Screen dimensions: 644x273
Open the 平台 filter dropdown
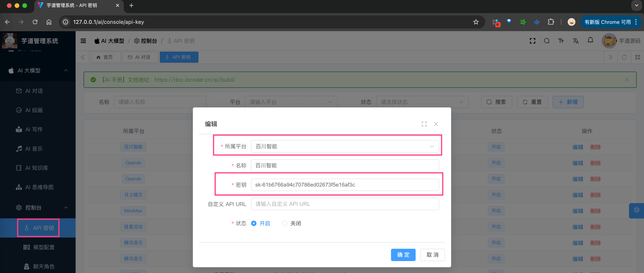click(291, 102)
